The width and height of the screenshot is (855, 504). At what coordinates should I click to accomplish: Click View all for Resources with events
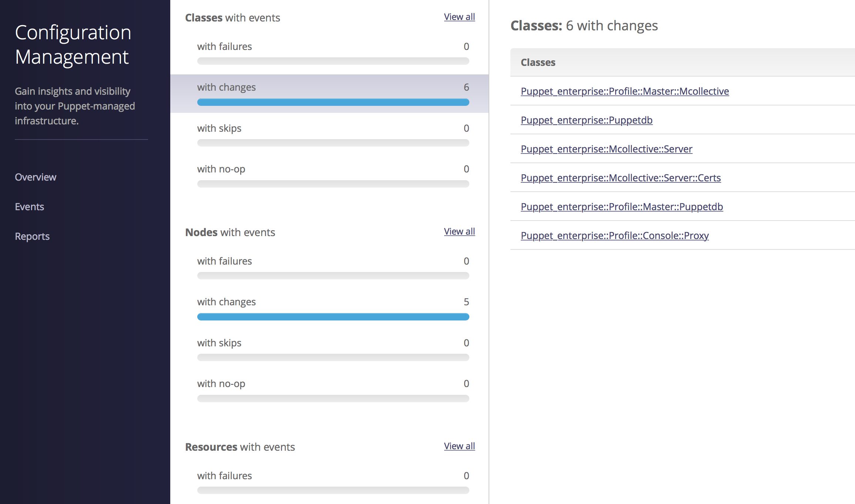459,446
